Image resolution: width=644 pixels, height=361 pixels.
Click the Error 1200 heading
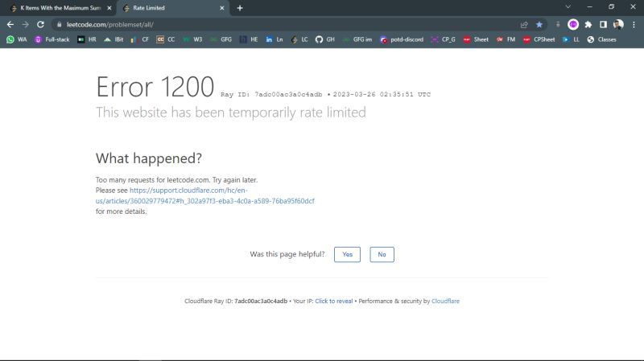pos(155,87)
